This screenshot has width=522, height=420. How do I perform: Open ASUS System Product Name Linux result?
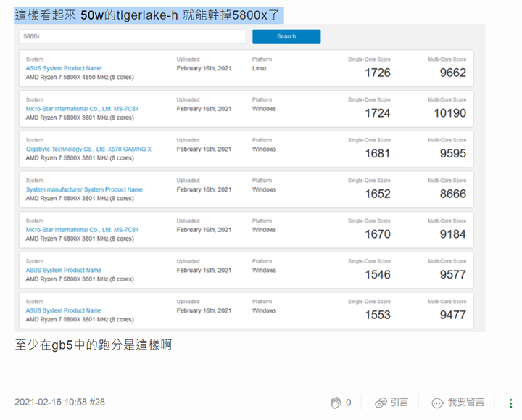64,68
